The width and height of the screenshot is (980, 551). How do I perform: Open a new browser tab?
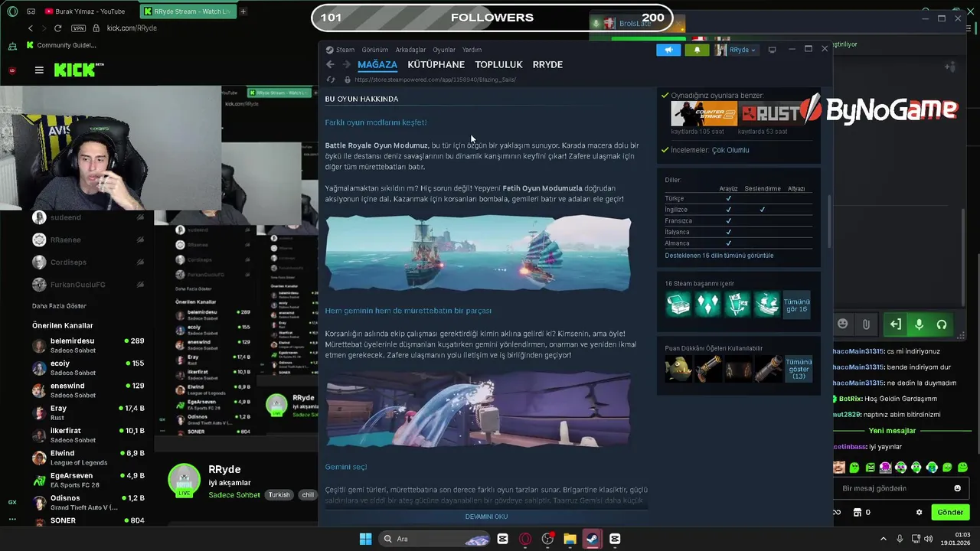click(243, 11)
